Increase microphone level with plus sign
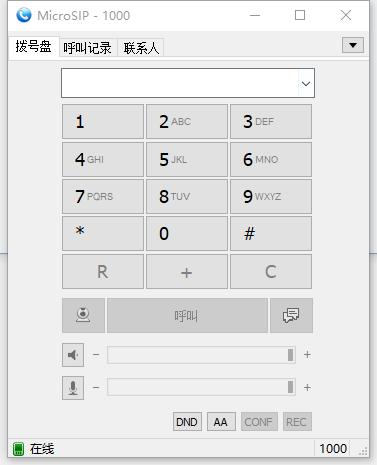Screen dimensions: 377x465 pos(307,387)
